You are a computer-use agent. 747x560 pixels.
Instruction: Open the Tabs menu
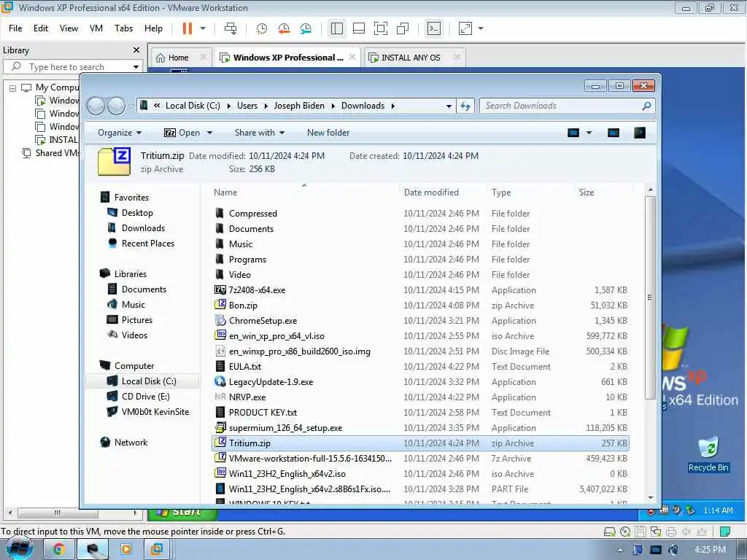coord(123,28)
